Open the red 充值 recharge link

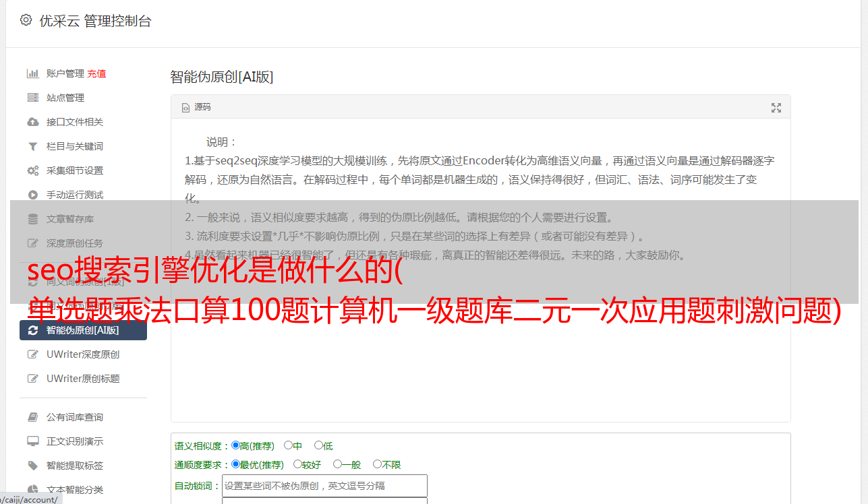click(96, 73)
